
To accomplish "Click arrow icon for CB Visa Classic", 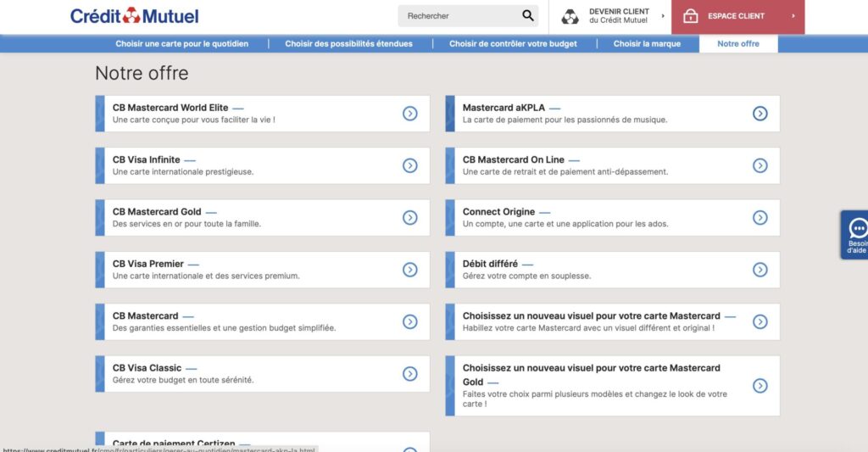I will point(410,374).
